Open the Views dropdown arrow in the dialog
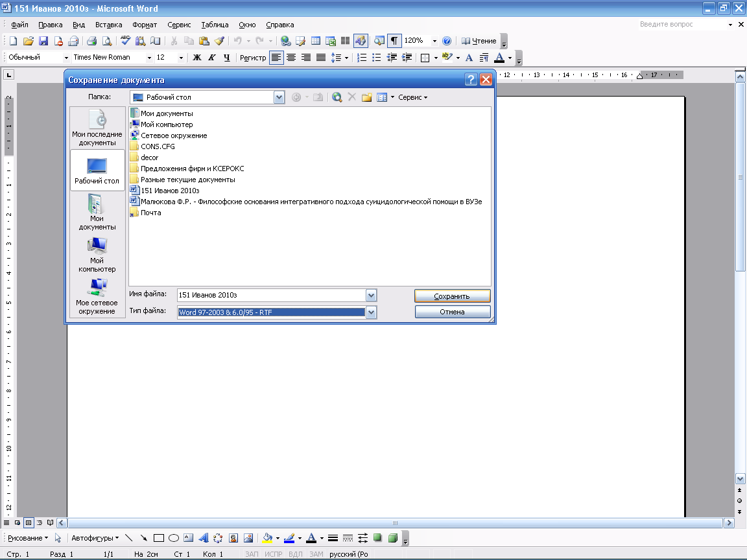 pos(392,97)
